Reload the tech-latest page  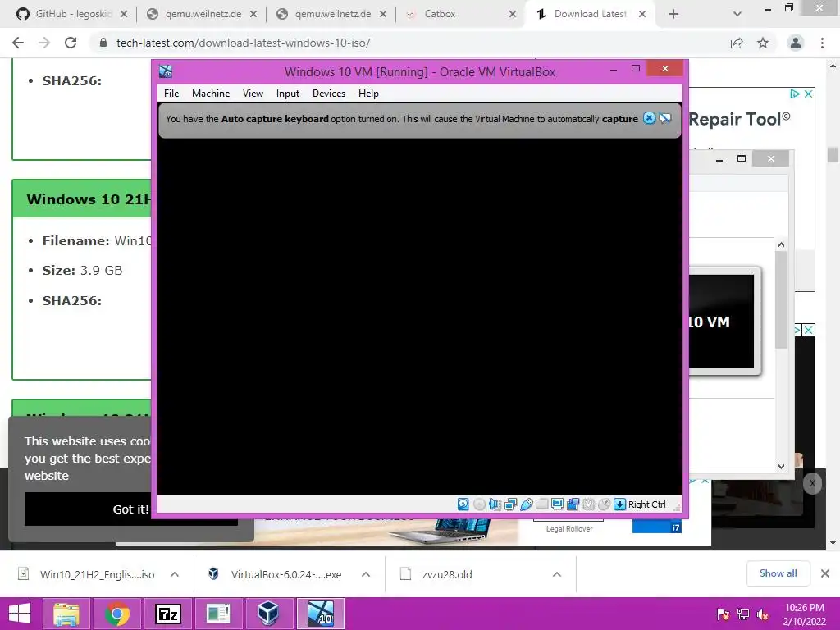(x=71, y=43)
